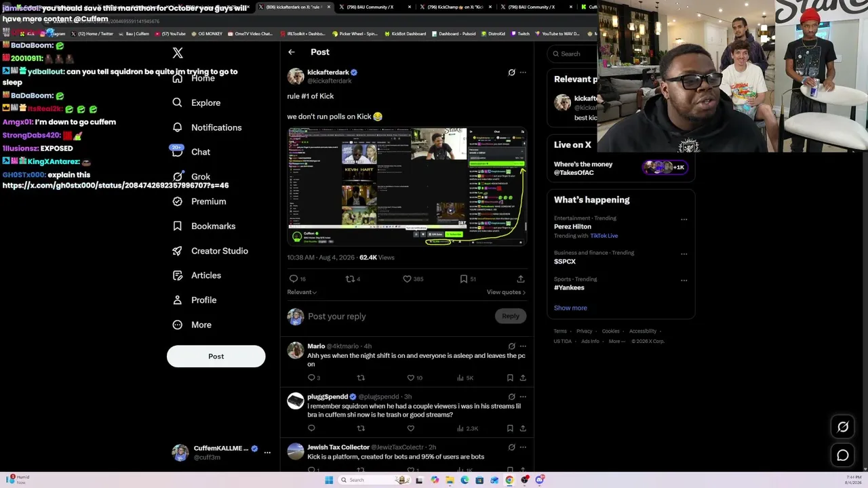This screenshot has height=488, width=868.
Task: Reply to kickafterdark's post with comment icon
Action: point(294,279)
